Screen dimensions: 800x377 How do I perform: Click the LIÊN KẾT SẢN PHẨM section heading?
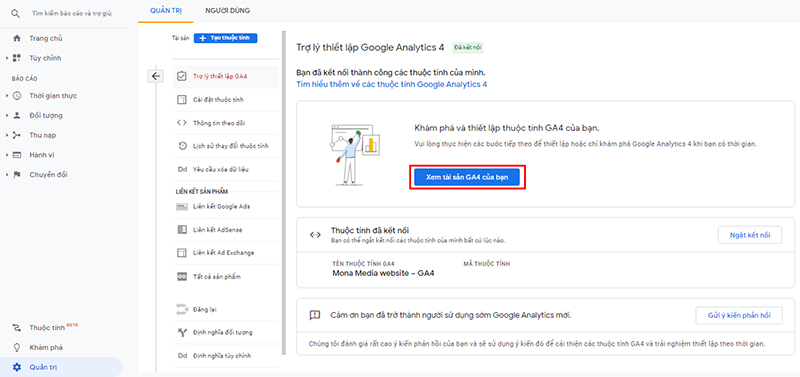[201, 191]
